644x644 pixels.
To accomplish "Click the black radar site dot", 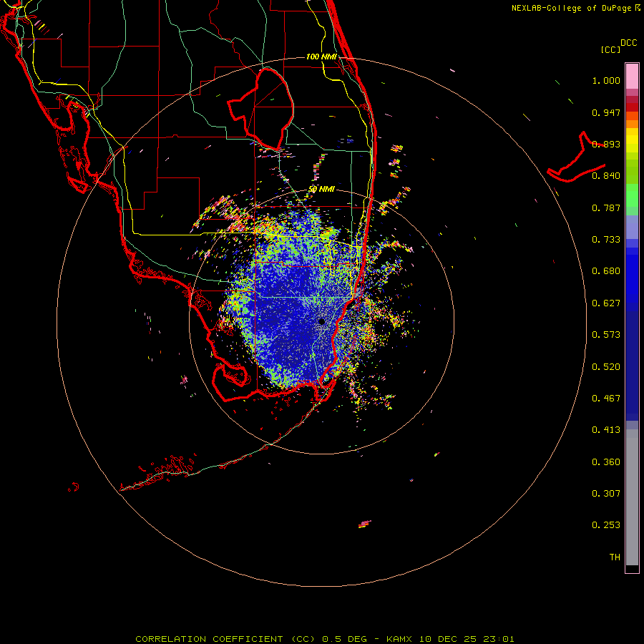I will point(321,321).
